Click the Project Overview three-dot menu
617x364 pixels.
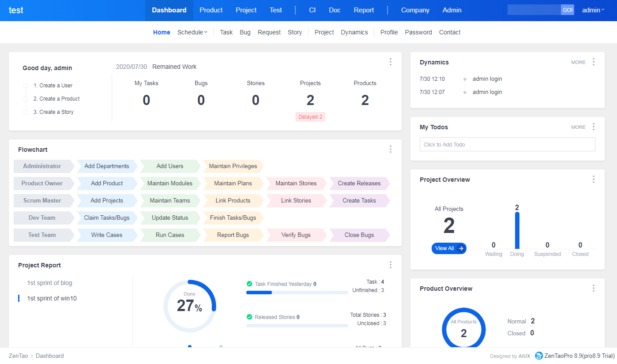pos(594,179)
